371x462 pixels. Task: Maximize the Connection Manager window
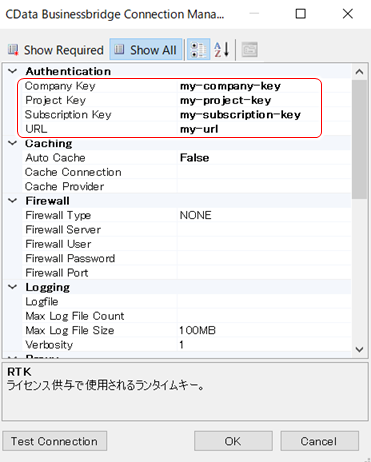[301, 14]
